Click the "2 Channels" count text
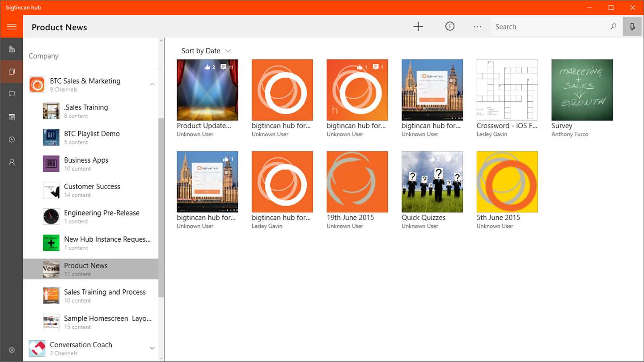 tap(64, 354)
